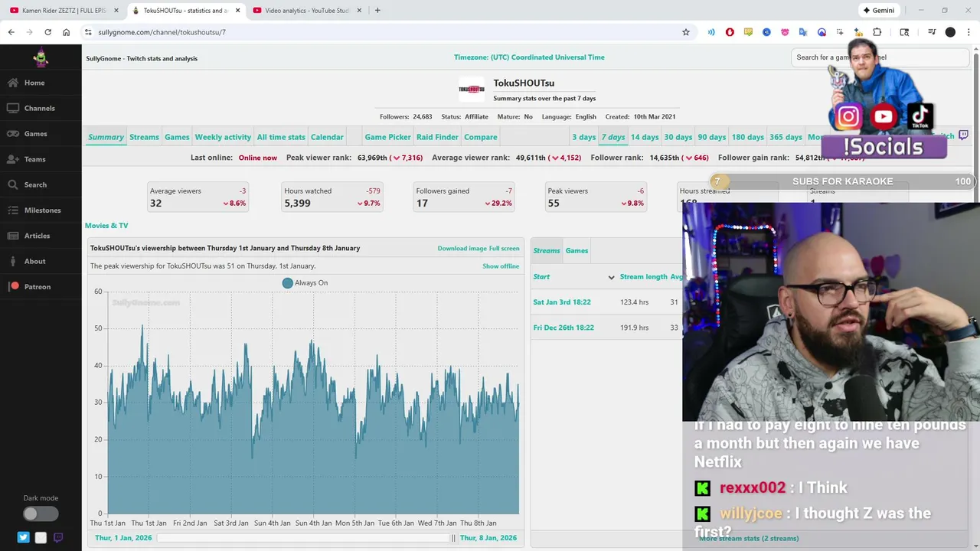This screenshot has height=551, width=980.
Task: Open Search via the magnifier sidebar icon
Action: 13,184
